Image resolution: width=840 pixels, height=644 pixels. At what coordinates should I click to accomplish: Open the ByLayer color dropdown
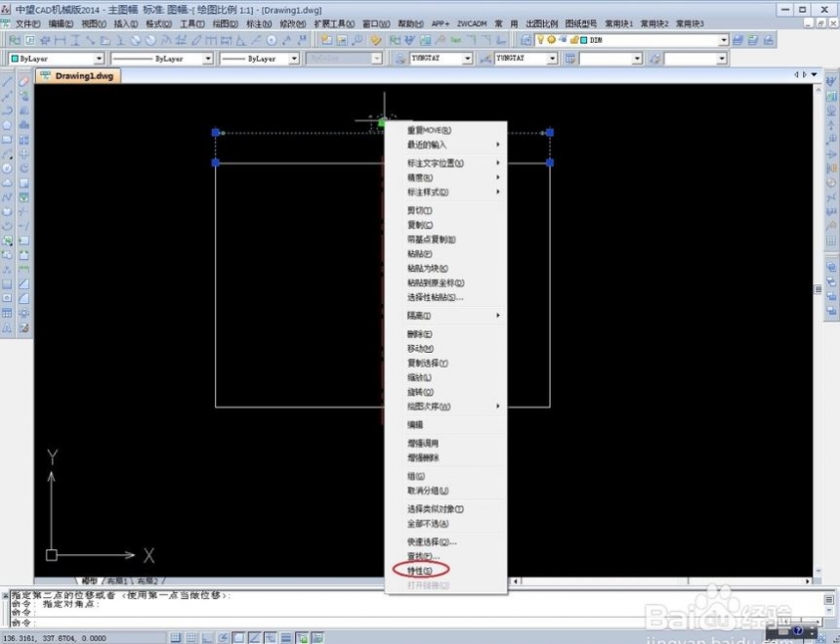click(99, 59)
